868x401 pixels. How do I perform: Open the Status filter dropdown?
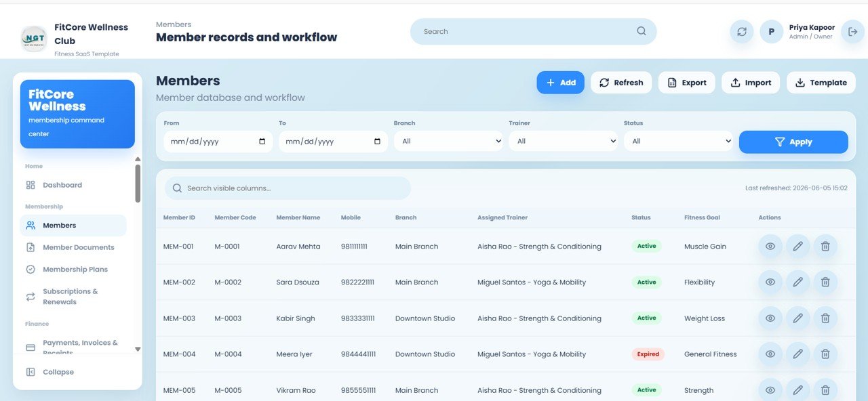pyautogui.click(x=679, y=142)
